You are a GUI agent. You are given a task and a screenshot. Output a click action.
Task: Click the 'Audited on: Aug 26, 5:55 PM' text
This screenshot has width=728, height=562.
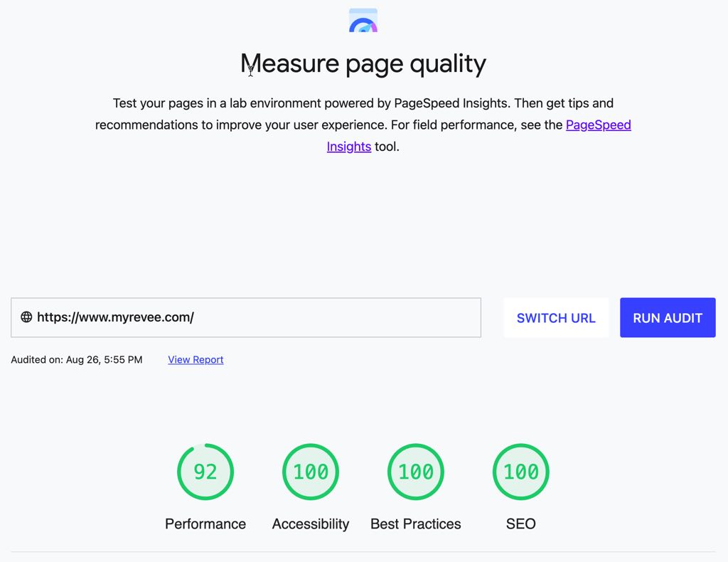click(77, 359)
